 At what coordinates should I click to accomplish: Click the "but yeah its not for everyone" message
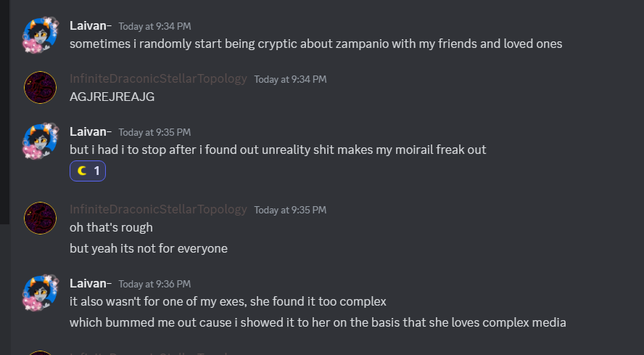point(148,248)
